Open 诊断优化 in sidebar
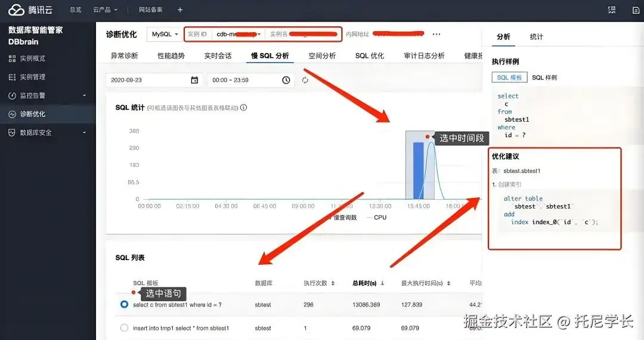This screenshot has height=340, width=644. tap(32, 114)
